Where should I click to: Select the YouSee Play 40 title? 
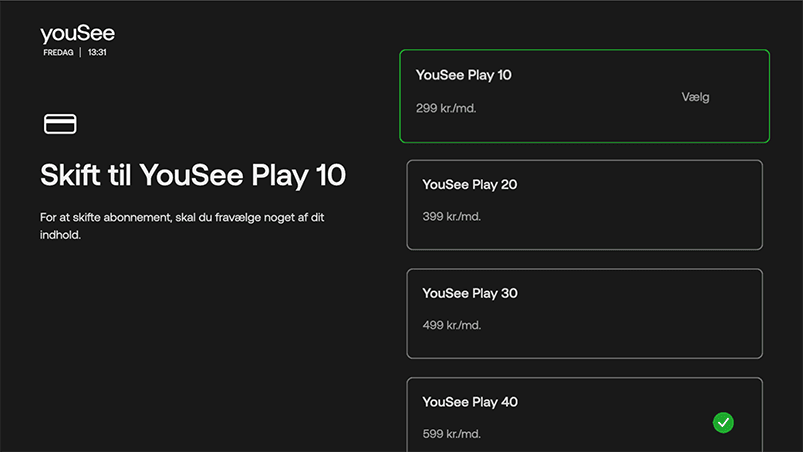pyautogui.click(x=469, y=402)
